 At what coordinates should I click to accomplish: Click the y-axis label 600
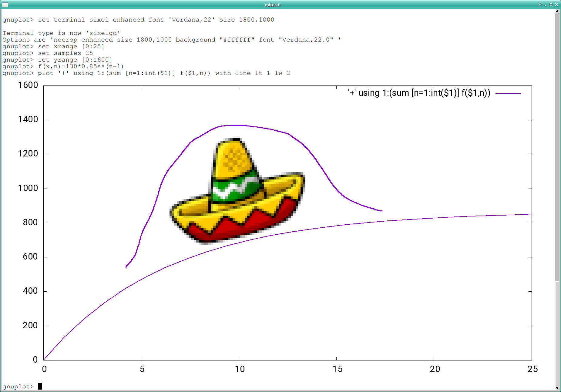coord(30,256)
